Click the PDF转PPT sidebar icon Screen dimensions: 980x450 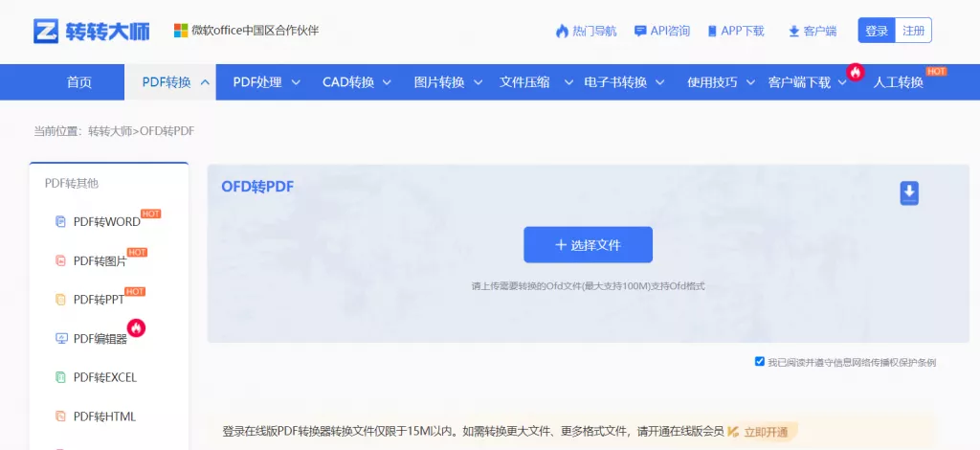click(60, 300)
